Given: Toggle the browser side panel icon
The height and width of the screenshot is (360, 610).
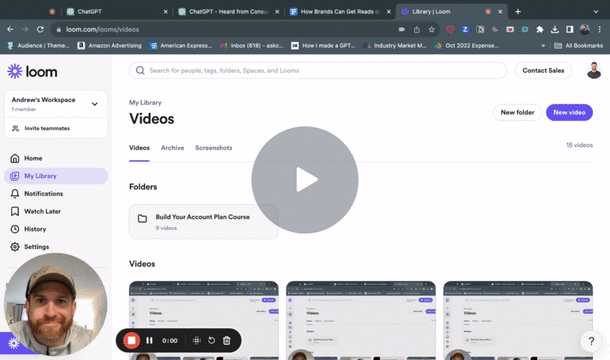Looking at the screenshot, I should click(x=570, y=29).
